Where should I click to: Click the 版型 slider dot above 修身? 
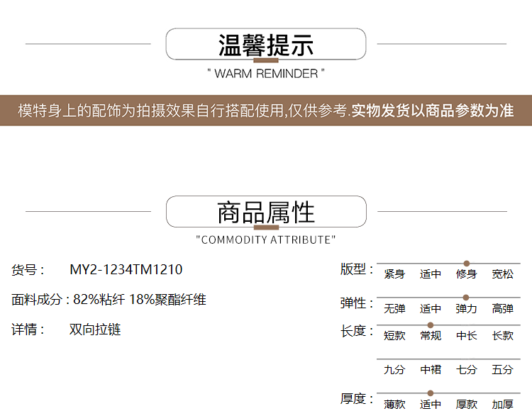466,264
